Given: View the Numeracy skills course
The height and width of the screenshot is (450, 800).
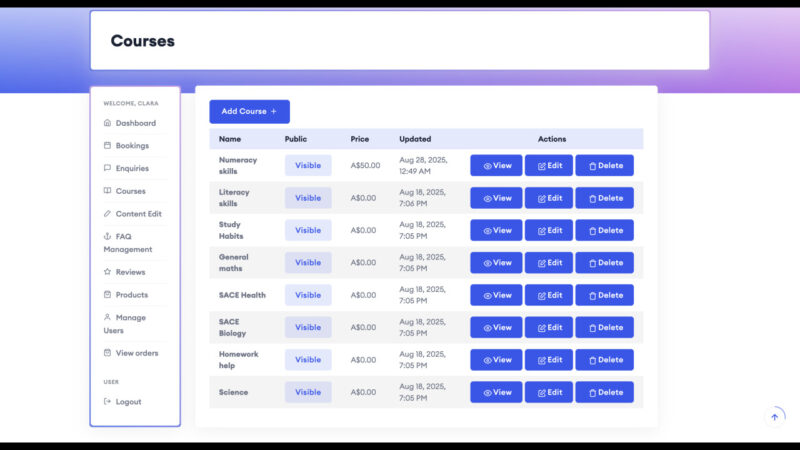Looking at the screenshot, I should point(496,165).
